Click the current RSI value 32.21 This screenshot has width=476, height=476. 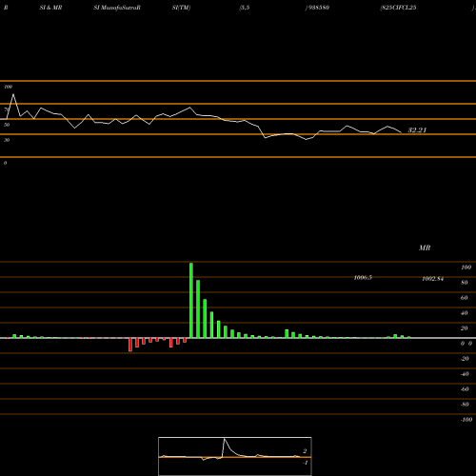click(x=417, y=130)
